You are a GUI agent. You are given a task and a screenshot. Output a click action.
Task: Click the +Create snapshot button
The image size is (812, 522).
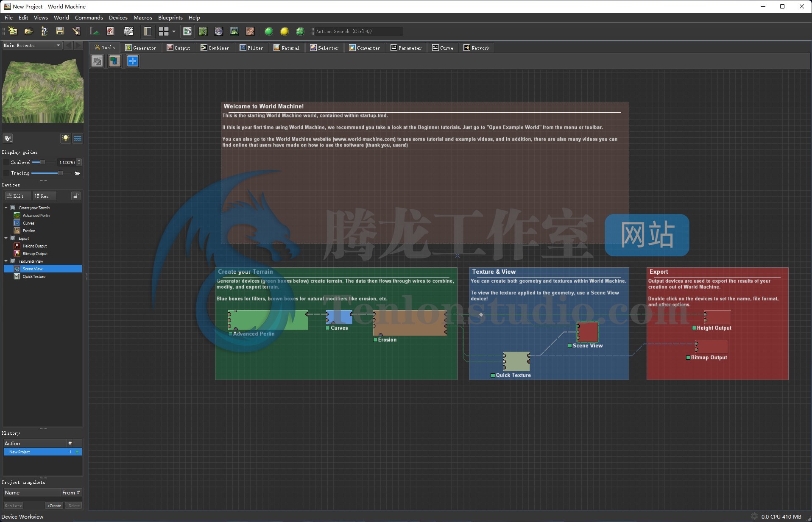click(54, 505)
